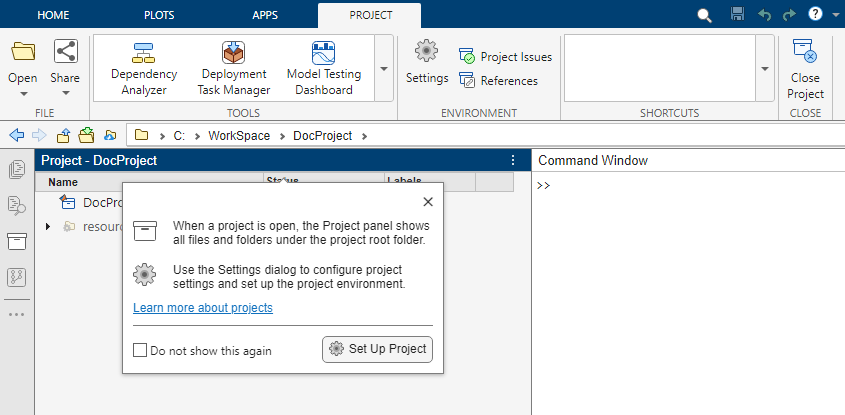Dismiss the project tip popup
845x415 pixels.
tap(428, 201)
